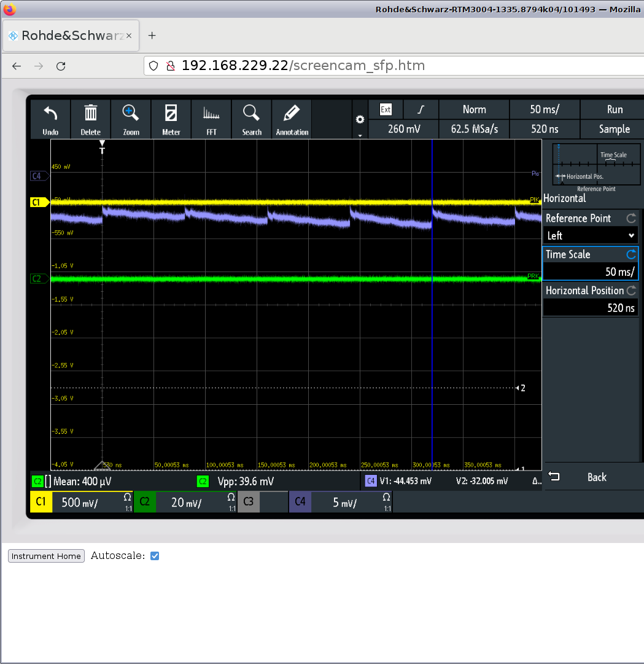The height and width of the screenshot is (664, 644).
Task: Open the settings gear in toolbar
Action: coord(360,120)
